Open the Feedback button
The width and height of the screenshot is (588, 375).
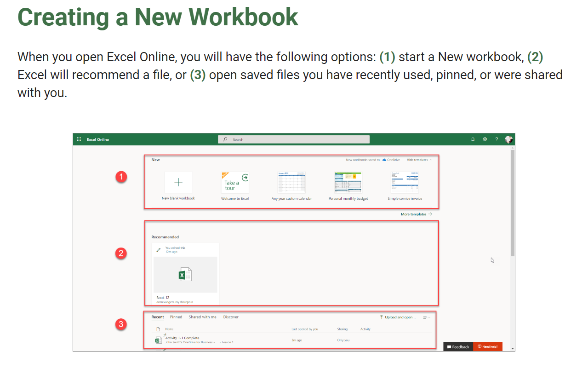point(458,347)
